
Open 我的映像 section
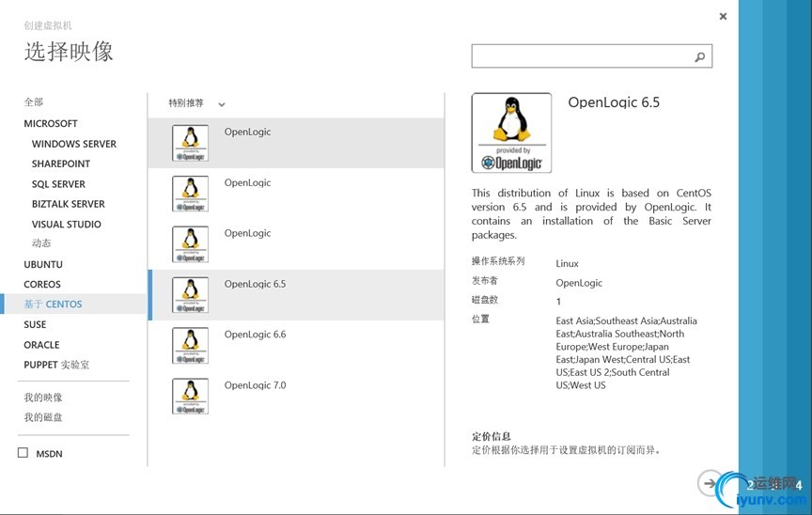43,398
